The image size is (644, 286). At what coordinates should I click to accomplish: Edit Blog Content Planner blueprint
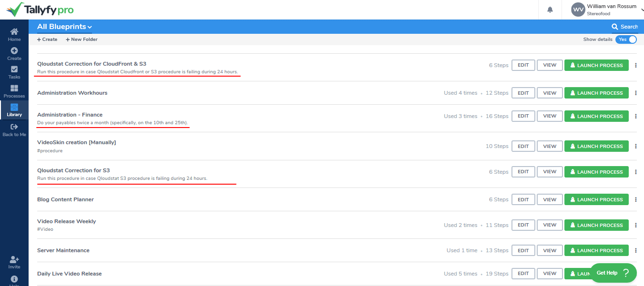[x=523, y=199]
